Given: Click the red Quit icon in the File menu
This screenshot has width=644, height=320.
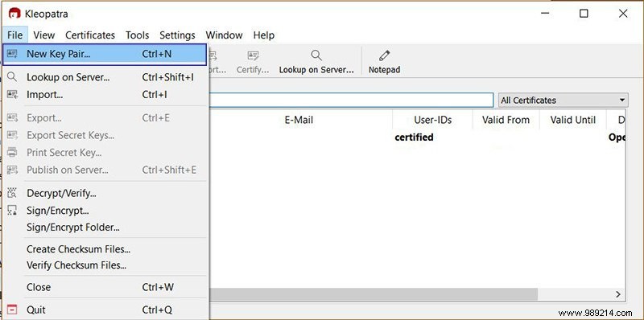Looking at the screenshot, I should pos(12,310).
